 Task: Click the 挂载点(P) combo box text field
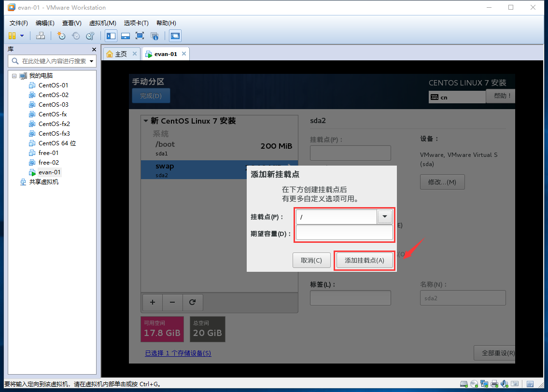pos(336,217)
